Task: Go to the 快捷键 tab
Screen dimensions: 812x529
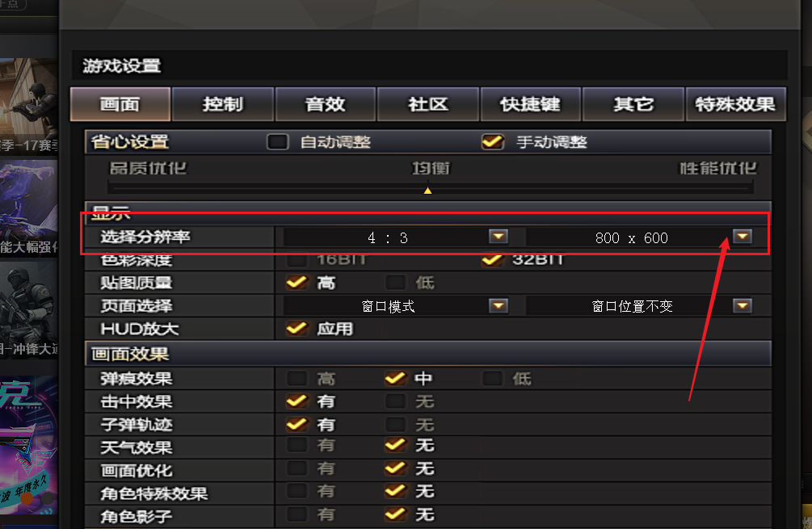Action: (x=531, y=104)
